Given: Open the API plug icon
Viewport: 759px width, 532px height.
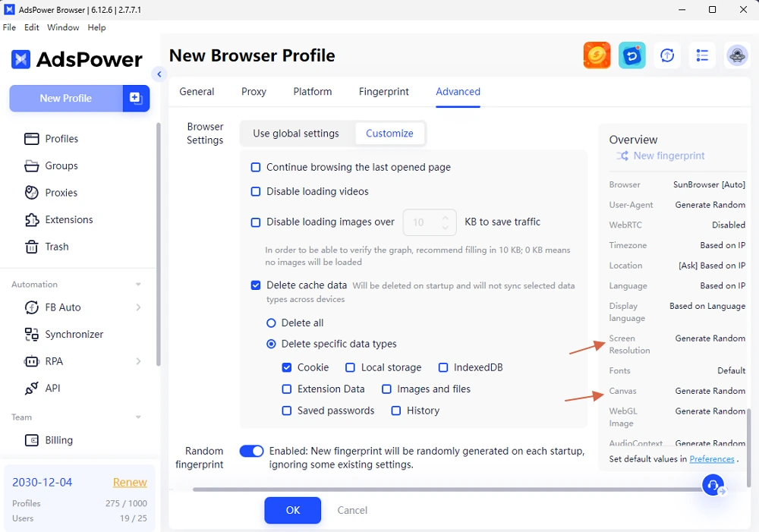Looking at the screenshot, I should (x=31, y=389).
